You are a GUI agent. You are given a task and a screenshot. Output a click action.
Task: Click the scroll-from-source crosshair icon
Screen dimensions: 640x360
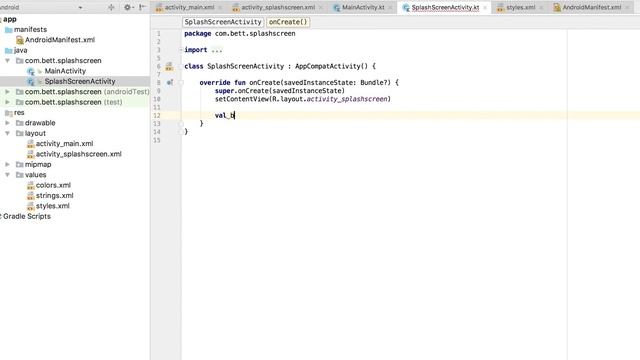click(111, 7)
